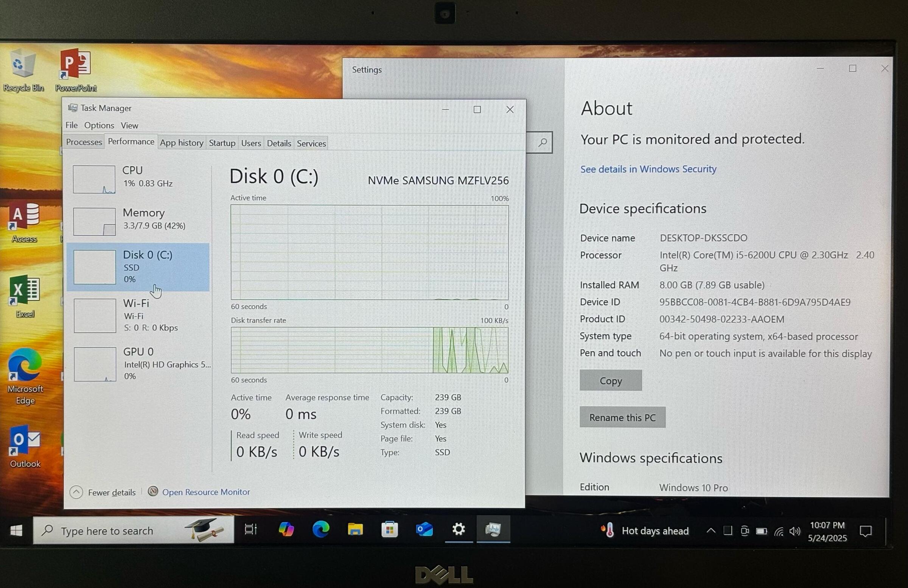Open File Explorer from the taskbar
The height and width of the screenshot is (588, 908).
coord(355,530)
